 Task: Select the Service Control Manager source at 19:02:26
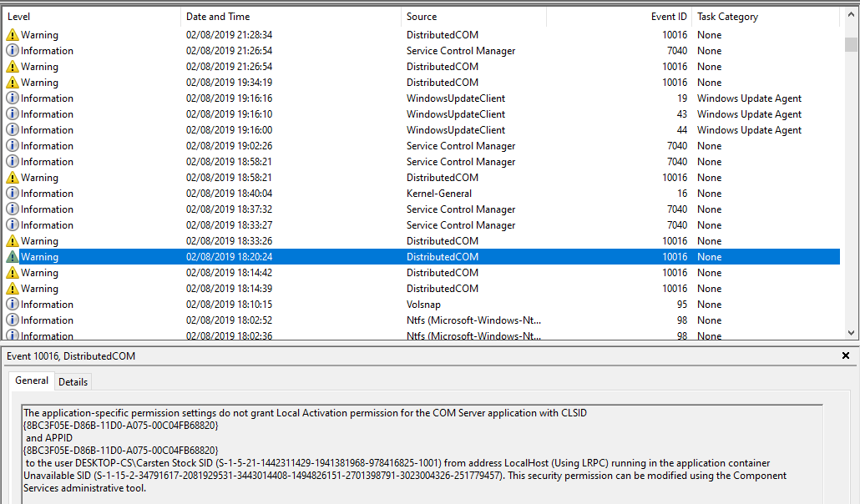(x=461, y=146)
